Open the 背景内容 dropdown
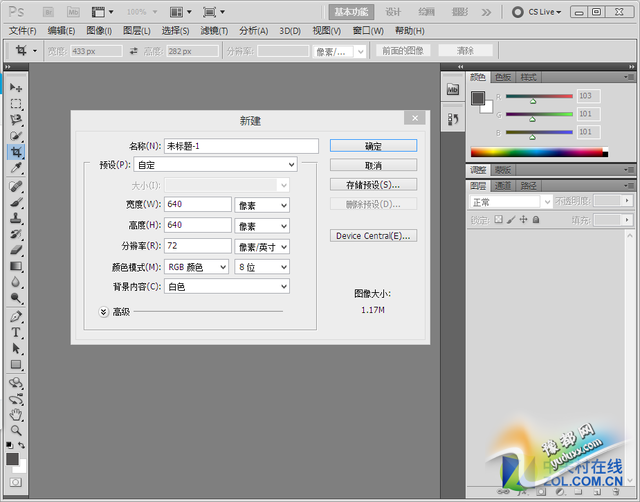Screen dimensions: 640x502 point(227,287)
